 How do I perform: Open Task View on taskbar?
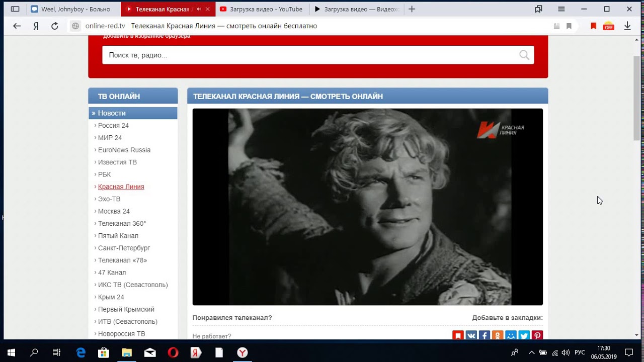click(x=56, y=352)
